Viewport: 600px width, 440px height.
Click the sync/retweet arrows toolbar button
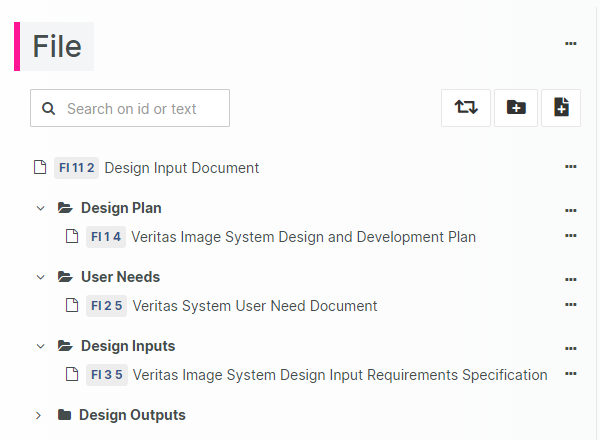[x=466, y=108]
